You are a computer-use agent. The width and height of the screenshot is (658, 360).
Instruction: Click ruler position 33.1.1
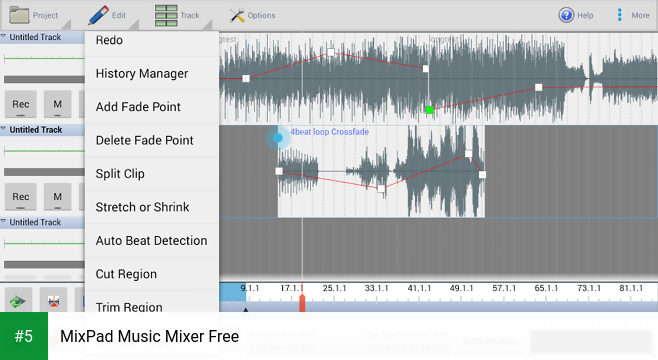376,288
